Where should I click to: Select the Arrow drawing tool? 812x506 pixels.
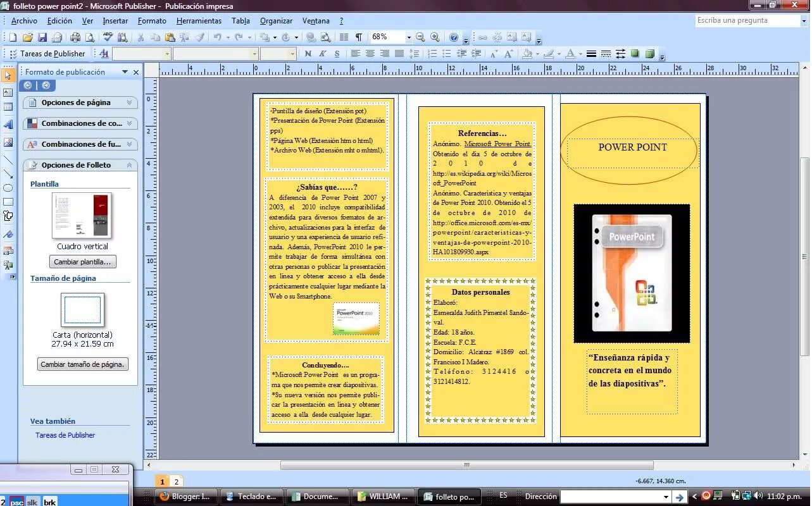pos(8,173)
